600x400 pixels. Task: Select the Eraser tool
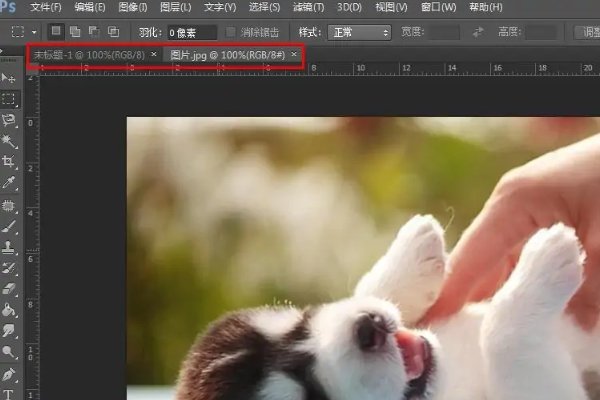(x=8, y=289)
